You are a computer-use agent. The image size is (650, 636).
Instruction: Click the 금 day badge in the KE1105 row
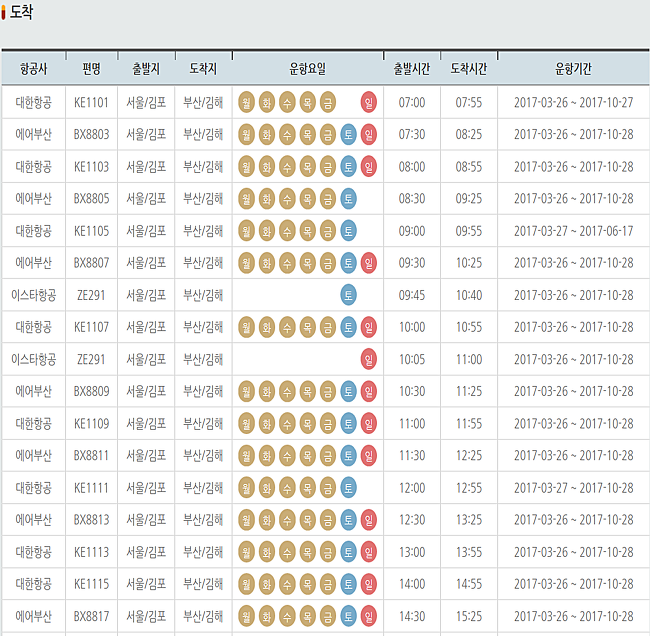(328, 231)
